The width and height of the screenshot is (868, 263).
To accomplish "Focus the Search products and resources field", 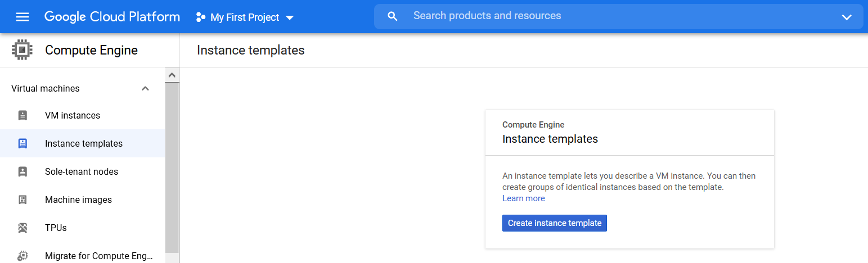I will tap(619, 16).
